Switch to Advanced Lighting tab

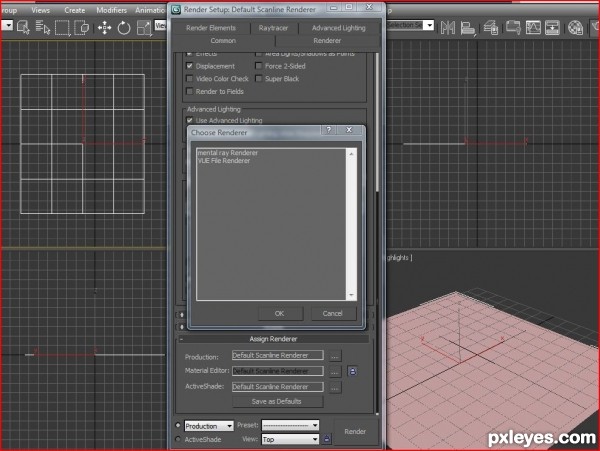point(338,28)
